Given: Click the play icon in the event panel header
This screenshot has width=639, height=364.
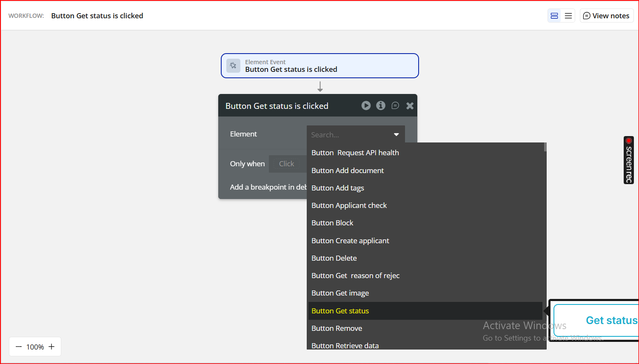Looking at the screenshot, I should coord(366,105).
